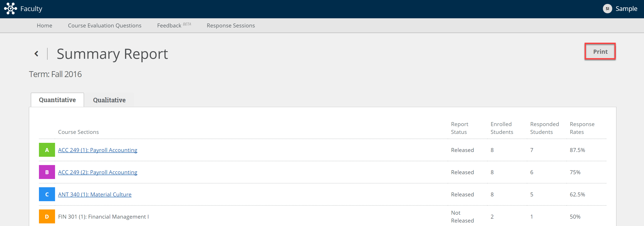Viewport: 644px width, 226px height.
Task: Open the Home menu item
Action: (45, 25)
